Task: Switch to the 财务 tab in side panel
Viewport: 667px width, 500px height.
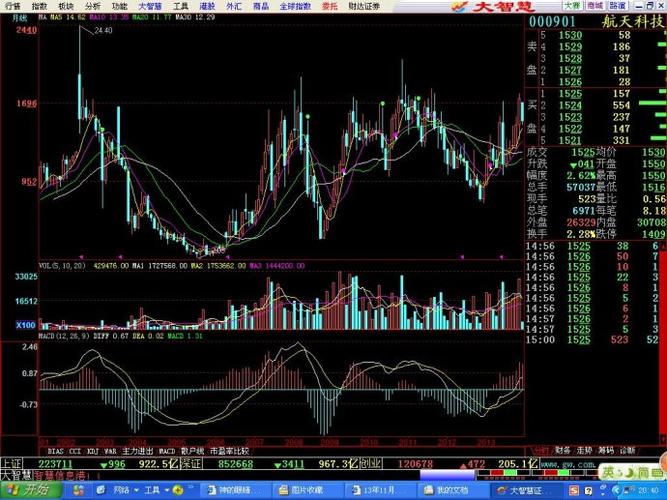Action: coord(563,450)
